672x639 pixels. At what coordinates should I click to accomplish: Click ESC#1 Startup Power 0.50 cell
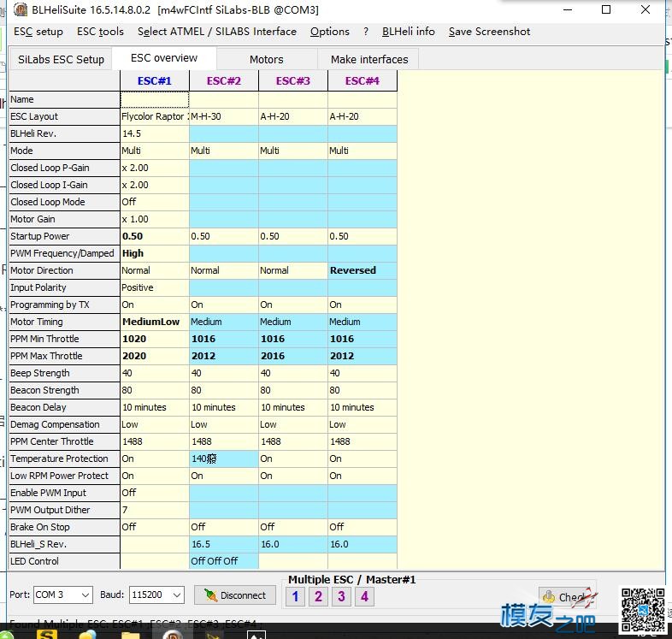[155, 236]
